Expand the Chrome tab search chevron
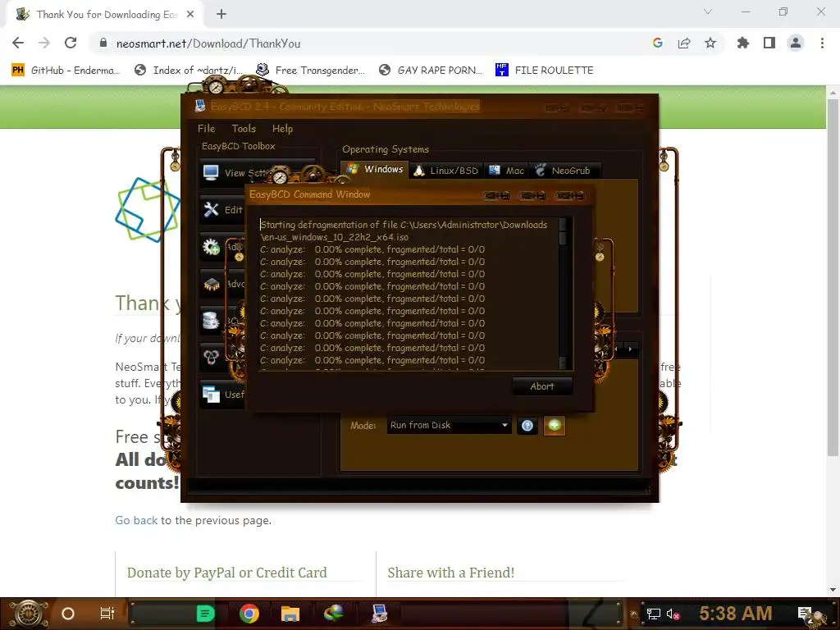 tap(708, 11)
